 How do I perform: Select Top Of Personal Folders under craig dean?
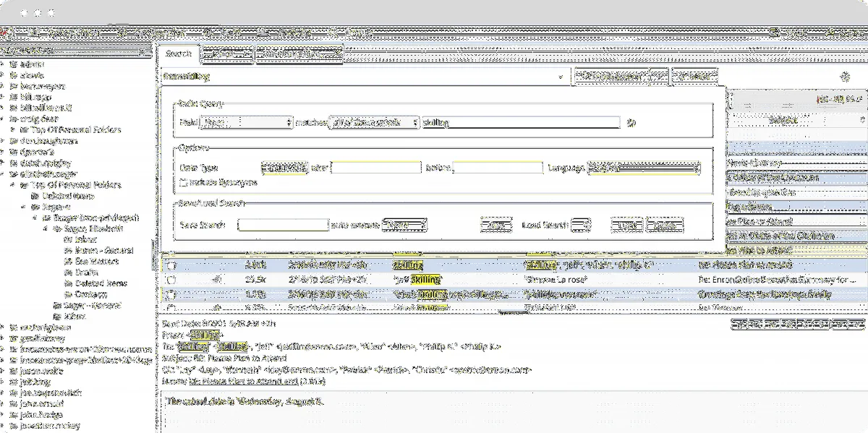[x=76, y=130]
